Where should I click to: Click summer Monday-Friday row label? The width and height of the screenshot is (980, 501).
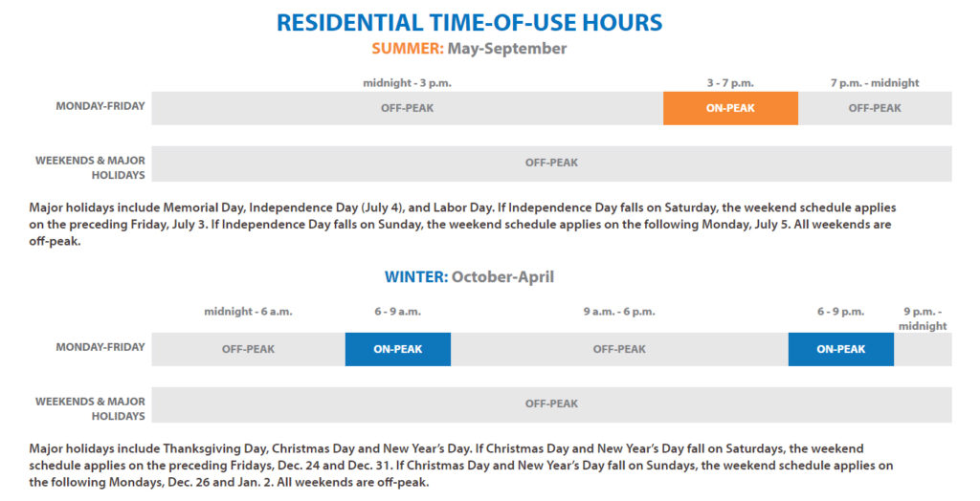coord(100,106)
